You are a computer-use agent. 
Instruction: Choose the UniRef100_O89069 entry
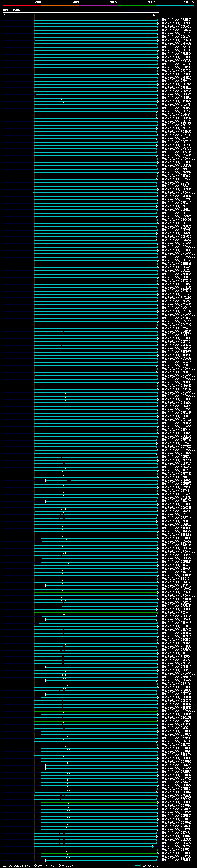click(x=177, y=541)
